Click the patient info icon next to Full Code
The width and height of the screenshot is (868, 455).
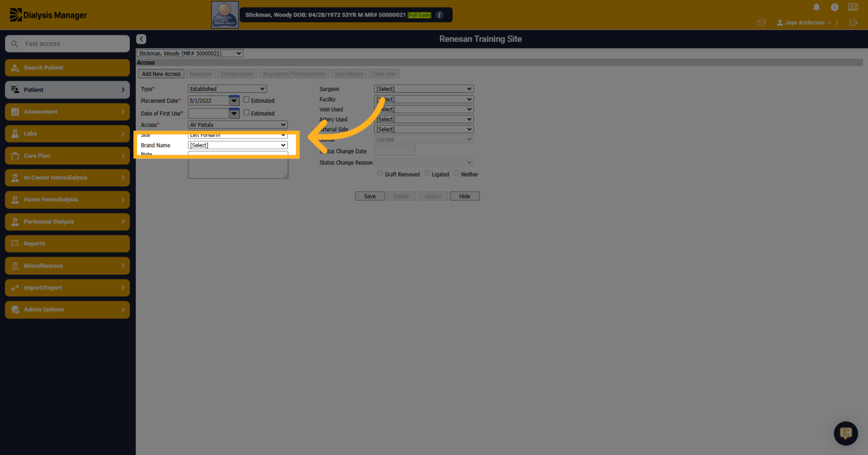(x=439, y=15)
